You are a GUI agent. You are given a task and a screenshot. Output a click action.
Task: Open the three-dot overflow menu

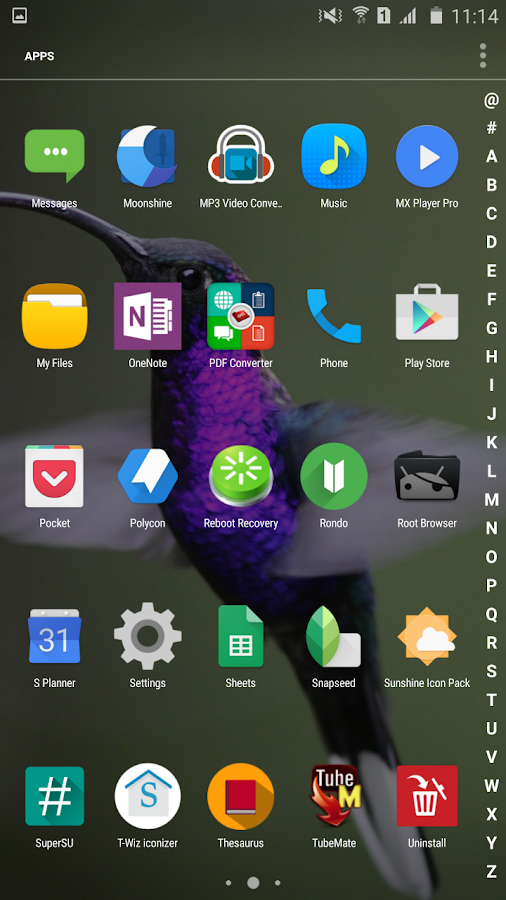pyautogui.click(x=483, y=56)
